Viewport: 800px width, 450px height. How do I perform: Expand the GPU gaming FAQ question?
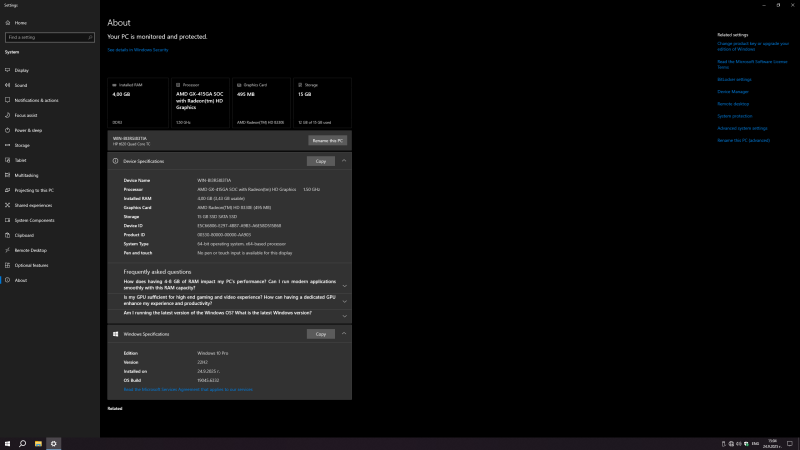[344, 300]
